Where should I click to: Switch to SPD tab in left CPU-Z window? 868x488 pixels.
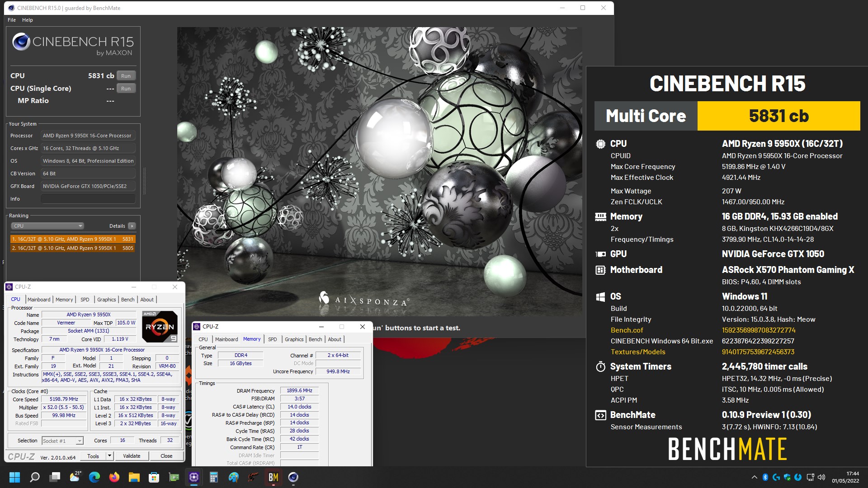coord(85,300)
